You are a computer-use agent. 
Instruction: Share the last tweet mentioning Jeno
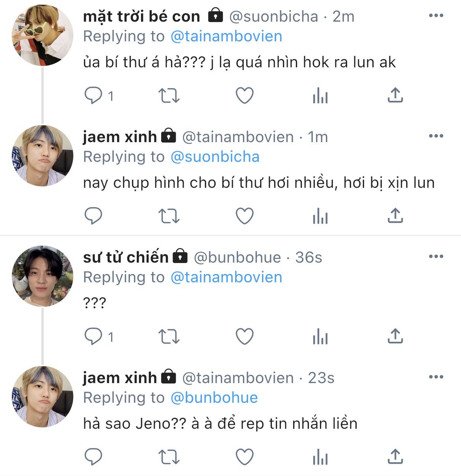[x=395, y=457]
